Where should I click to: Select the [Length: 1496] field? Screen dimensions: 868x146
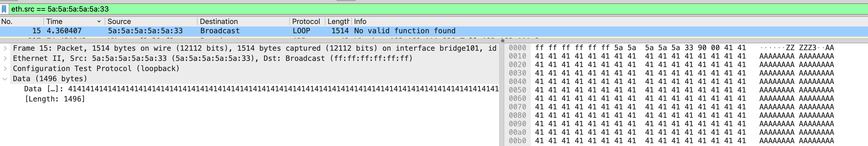click(55, 99)
